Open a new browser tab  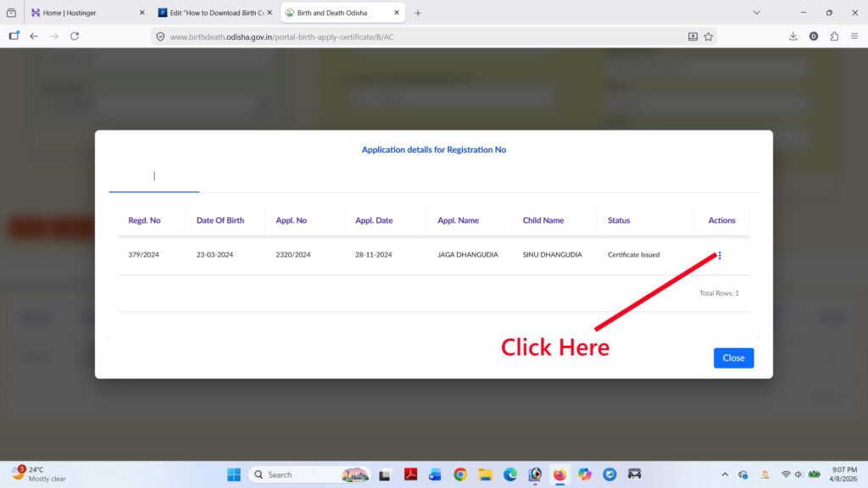coord(418,13)
